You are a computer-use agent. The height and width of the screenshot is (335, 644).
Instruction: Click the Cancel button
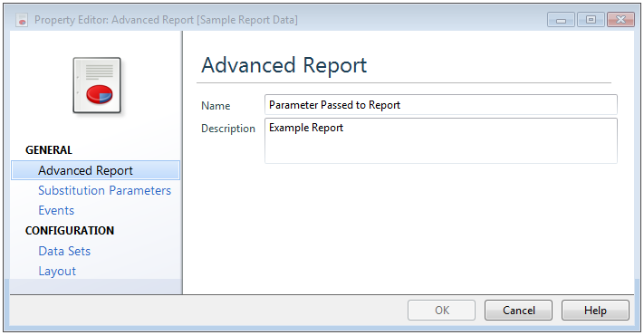[518, 310]
